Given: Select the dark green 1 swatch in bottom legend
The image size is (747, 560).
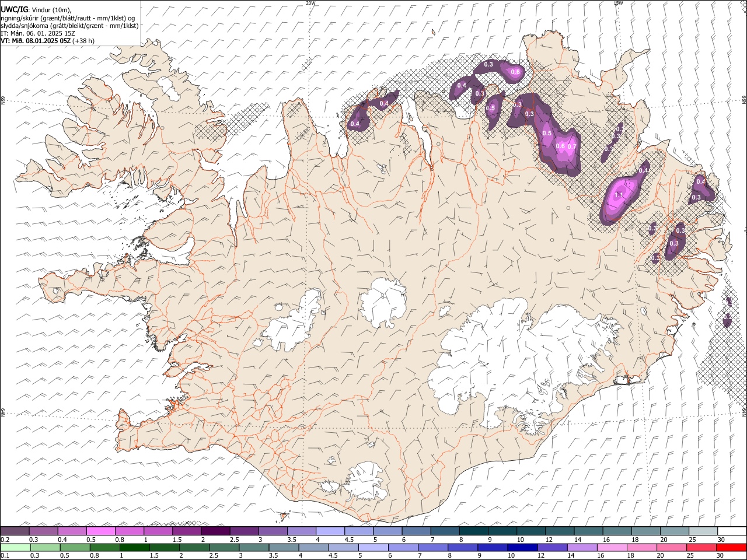Looking at the screenshot, I should pyautogui.click(x=134, y=547).
